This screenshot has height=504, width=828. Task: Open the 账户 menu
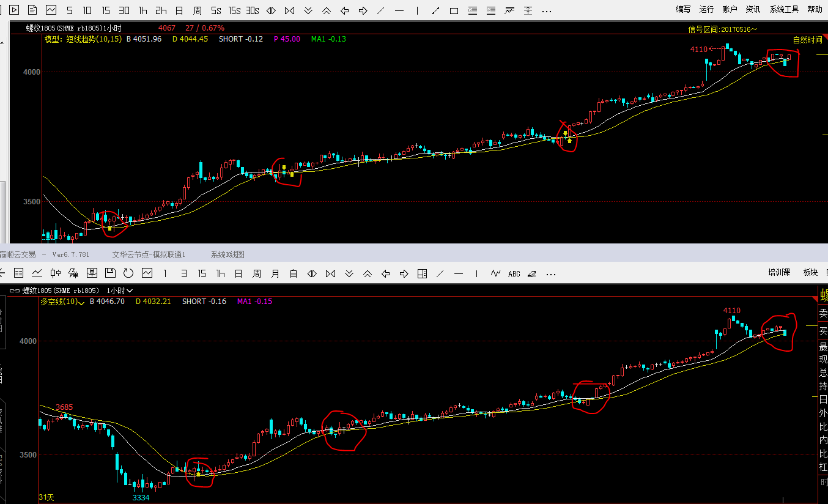pyautogui.click(x=730, y=9)
